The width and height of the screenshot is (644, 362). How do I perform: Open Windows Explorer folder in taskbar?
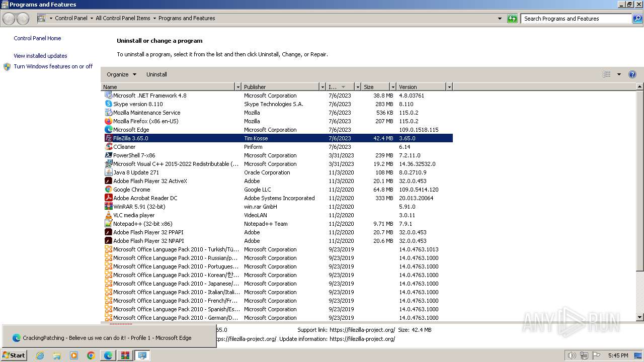coord(57,355)
